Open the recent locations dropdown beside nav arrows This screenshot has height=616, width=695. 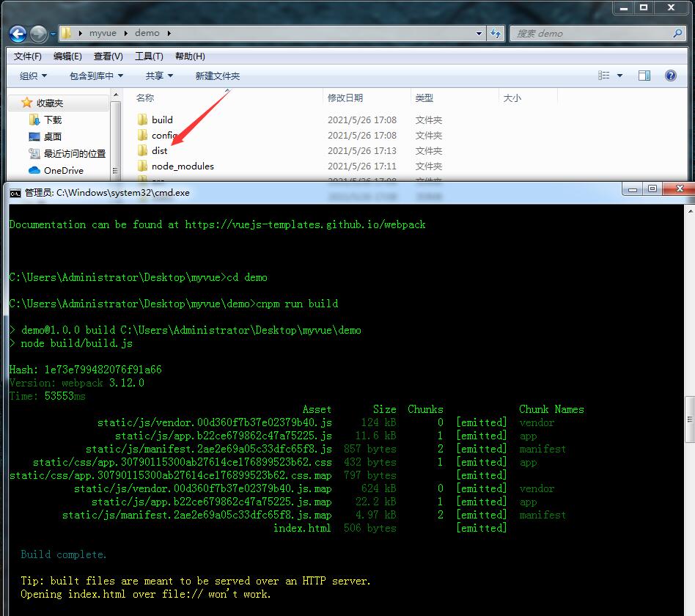click(x=53, y=34)
